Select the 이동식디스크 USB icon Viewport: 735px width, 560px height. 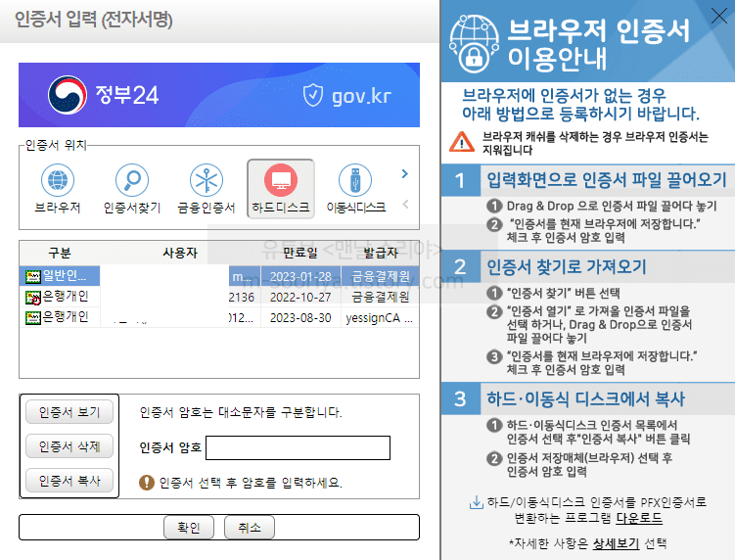pyautogui.click(x=354, y=181)
